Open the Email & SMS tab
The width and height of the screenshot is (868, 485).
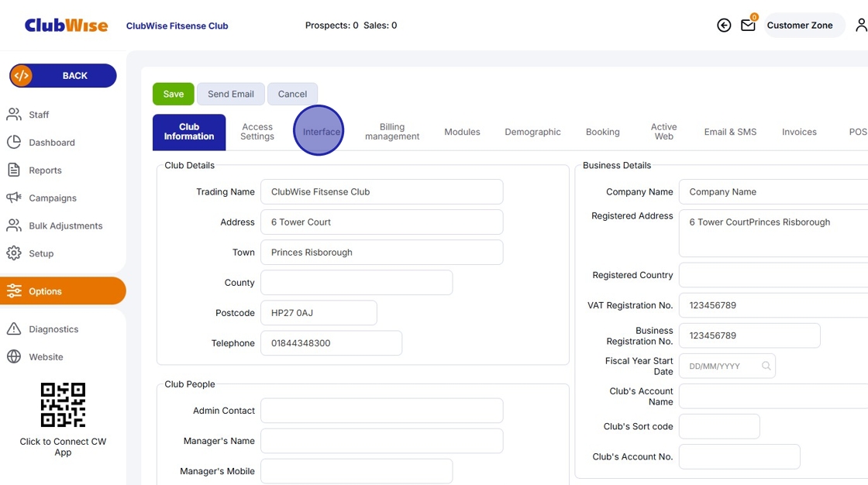click(x=730, y=132)
